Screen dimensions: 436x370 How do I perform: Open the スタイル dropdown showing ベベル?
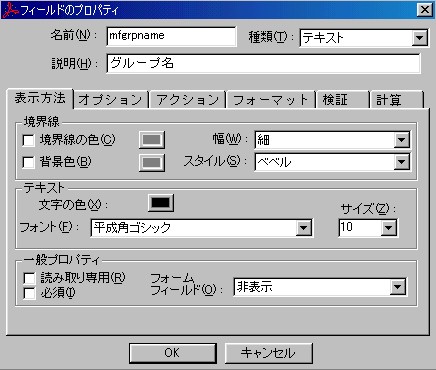point(332,162)
